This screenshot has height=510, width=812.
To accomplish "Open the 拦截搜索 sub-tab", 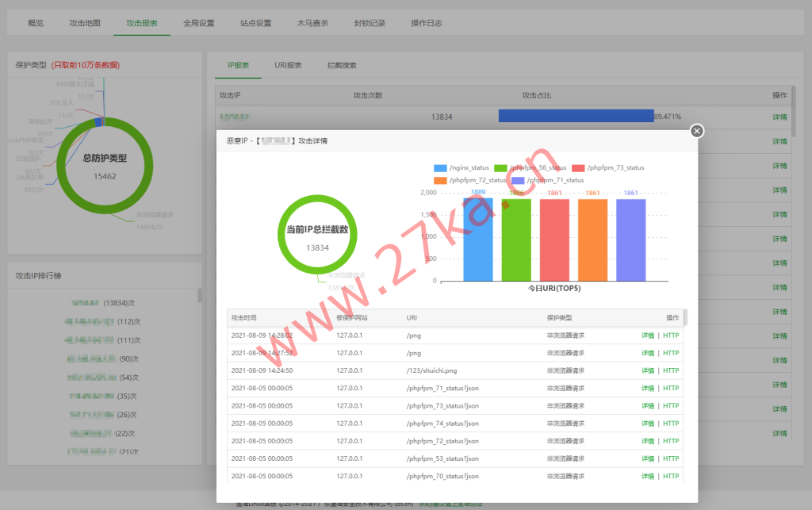I will tap(342, 65).
